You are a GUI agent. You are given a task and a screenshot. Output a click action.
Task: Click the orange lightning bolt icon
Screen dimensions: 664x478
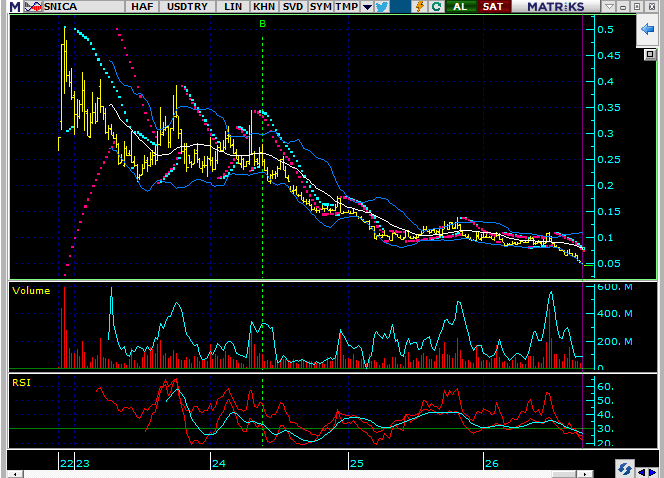pyautogui.click(x=420, y=6)
